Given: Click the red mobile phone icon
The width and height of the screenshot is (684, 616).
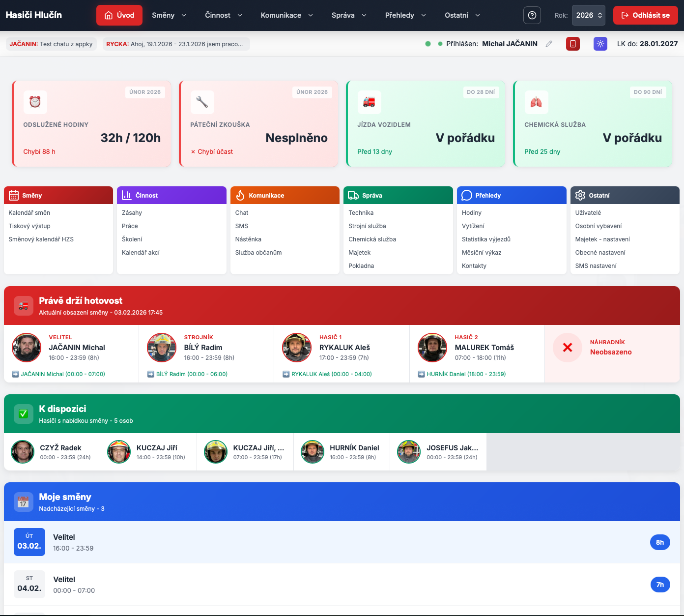Looking at the screenshot, I should click(572, 44).
